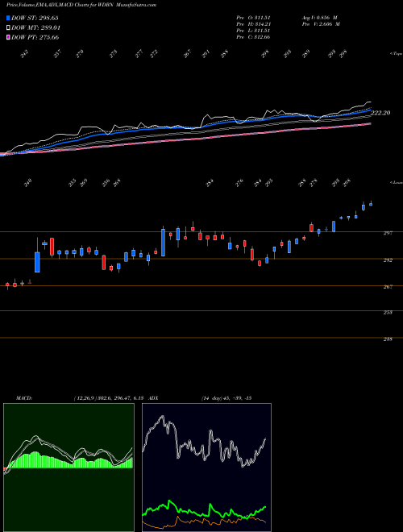Click the ADX (14 day) values text
The height and width of the screenshot is (532, 403).
coord(226,398)
